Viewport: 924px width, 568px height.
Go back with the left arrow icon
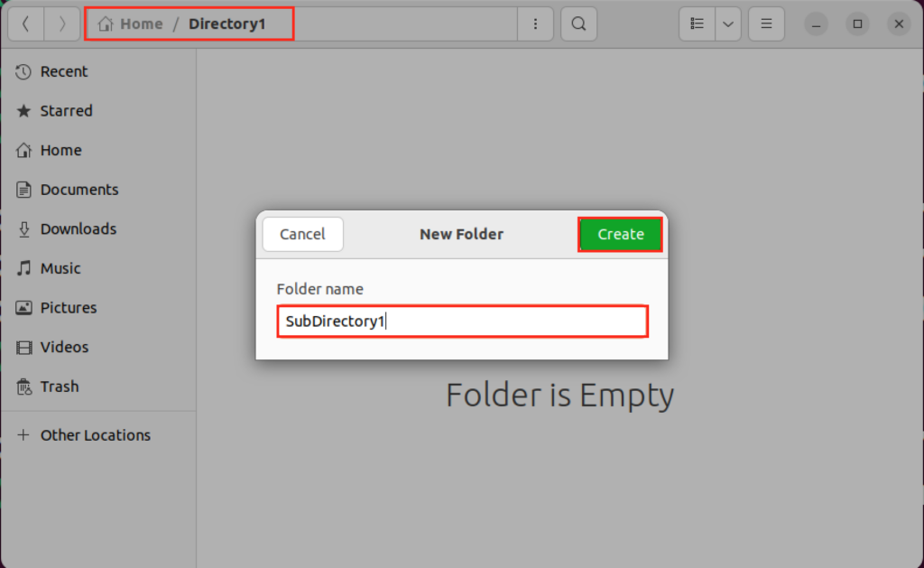(26, 24)
